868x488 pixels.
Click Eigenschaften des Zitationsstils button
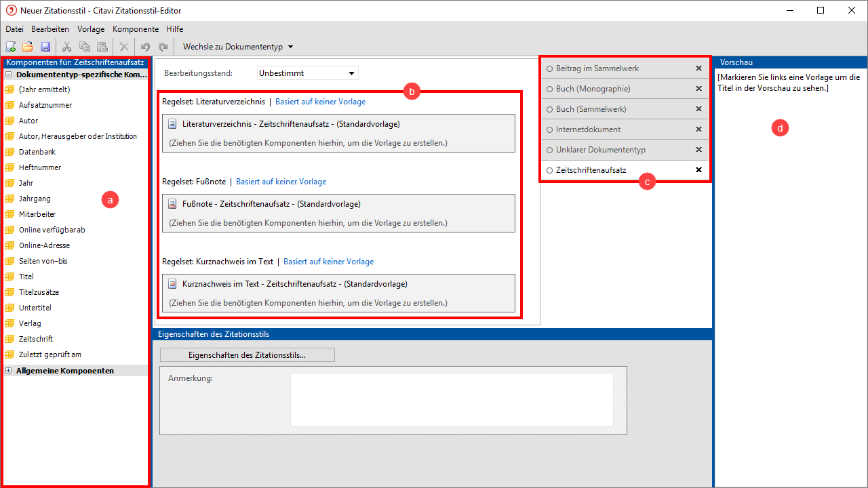pos(247,354)
